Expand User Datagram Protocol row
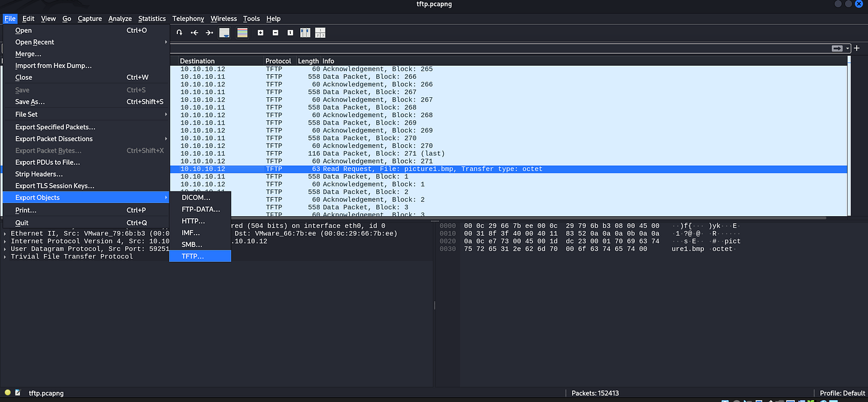The height and width of the screenshot is (402, 868). (x=6, y=248)
